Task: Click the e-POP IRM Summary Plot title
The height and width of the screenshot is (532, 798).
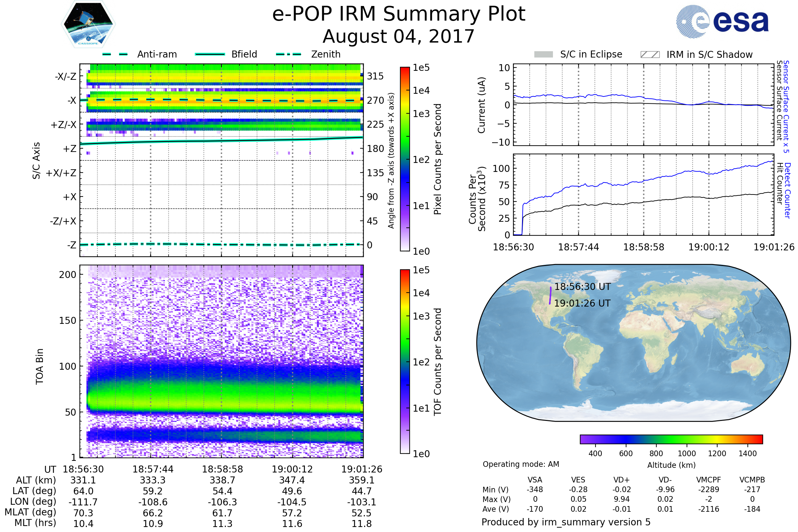Action: point(399,14)
